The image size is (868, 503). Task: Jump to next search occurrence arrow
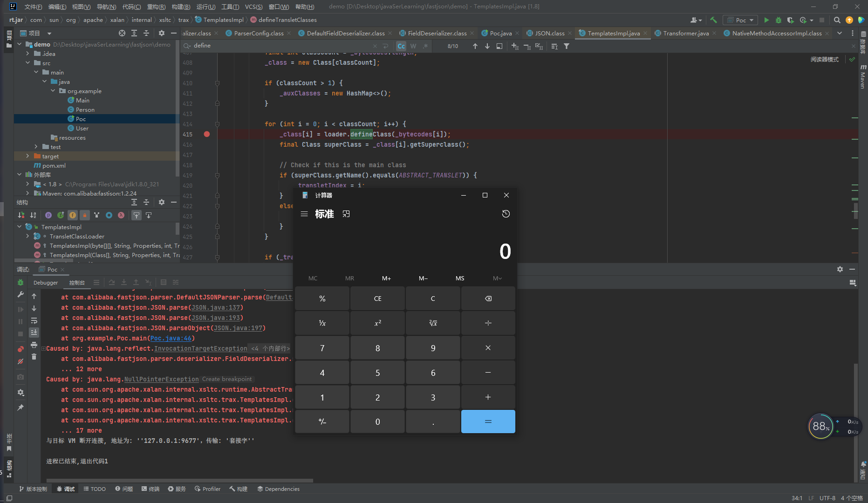point(487,46)
